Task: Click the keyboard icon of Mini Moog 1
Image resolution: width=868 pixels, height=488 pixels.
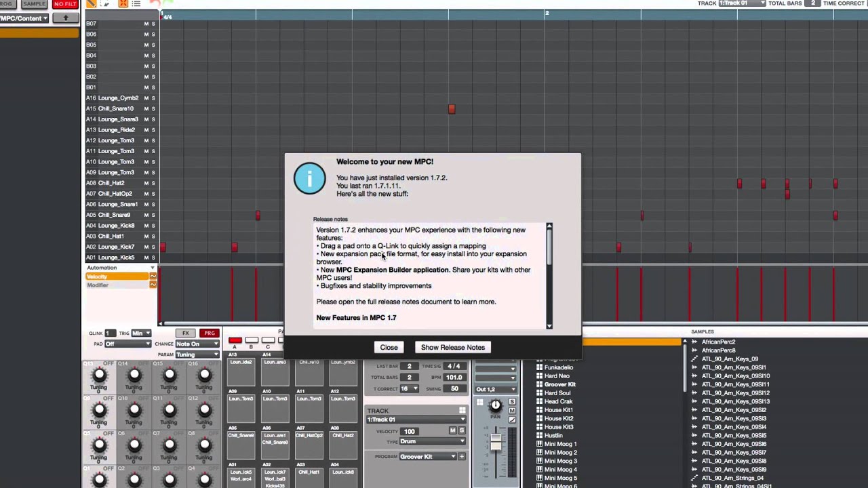Action: (540, 444)
